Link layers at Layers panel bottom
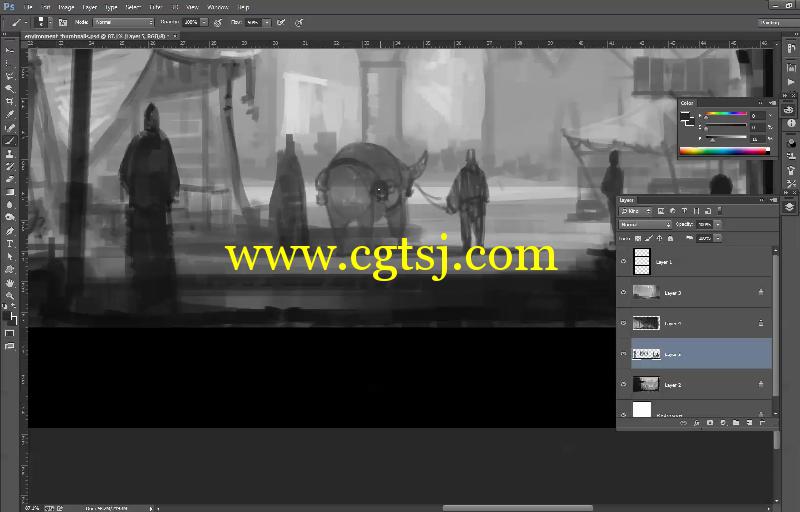Viewport: 800px width, 512px height. click(x=683, y=423)
